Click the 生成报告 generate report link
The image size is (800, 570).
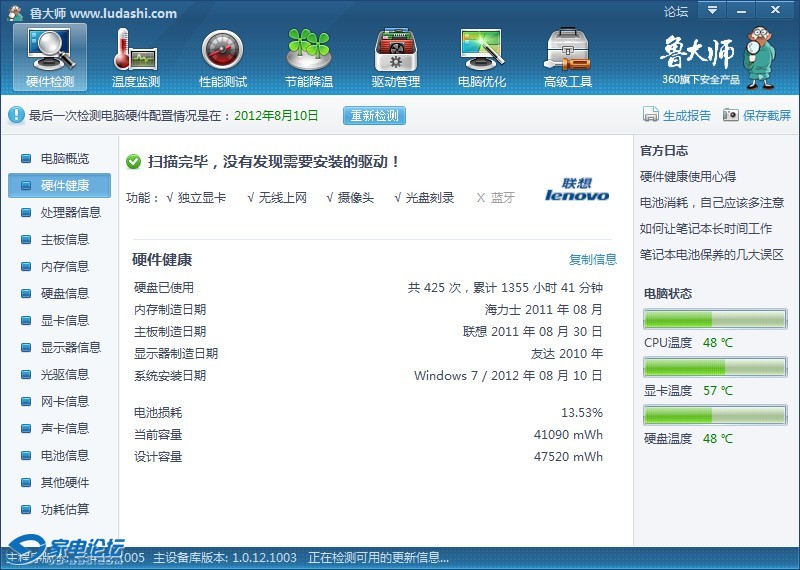coord(677,115)
